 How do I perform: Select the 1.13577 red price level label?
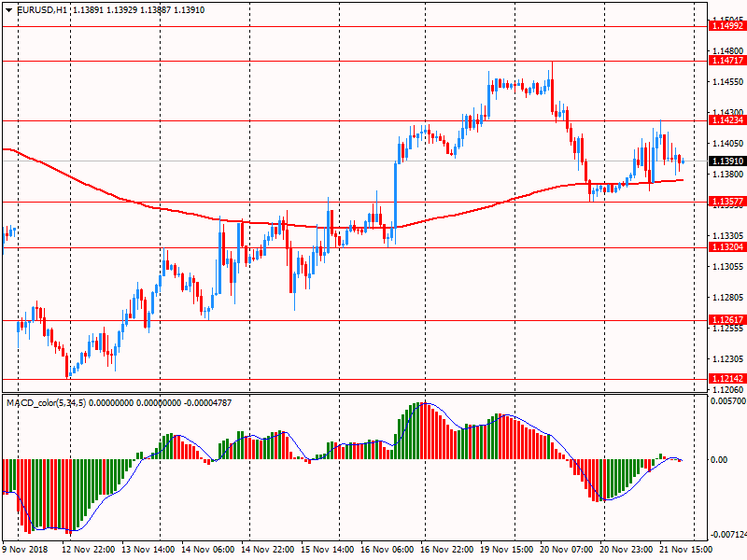click(727, 202)
